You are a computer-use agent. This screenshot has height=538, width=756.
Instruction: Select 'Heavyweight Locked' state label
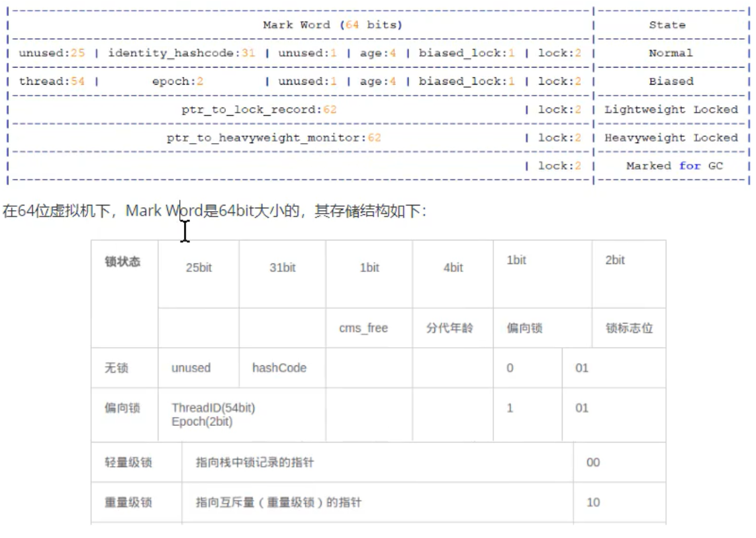[671, 138]
